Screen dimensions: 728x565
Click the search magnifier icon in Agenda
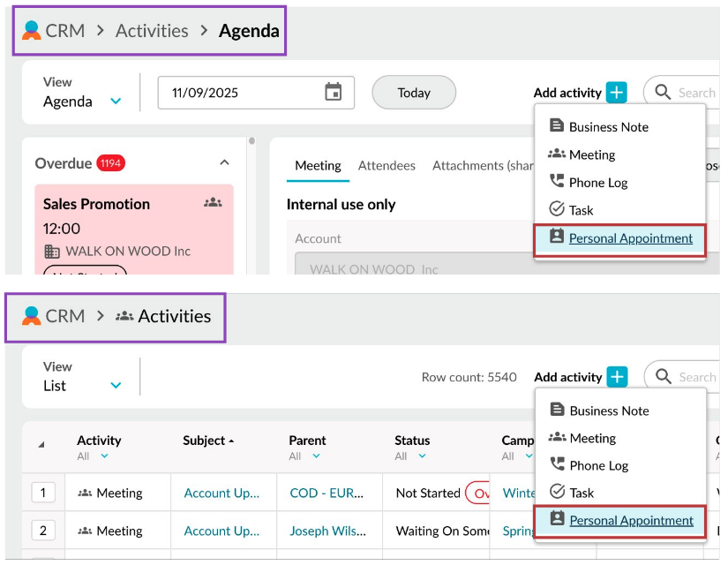[x=662, y=93]
